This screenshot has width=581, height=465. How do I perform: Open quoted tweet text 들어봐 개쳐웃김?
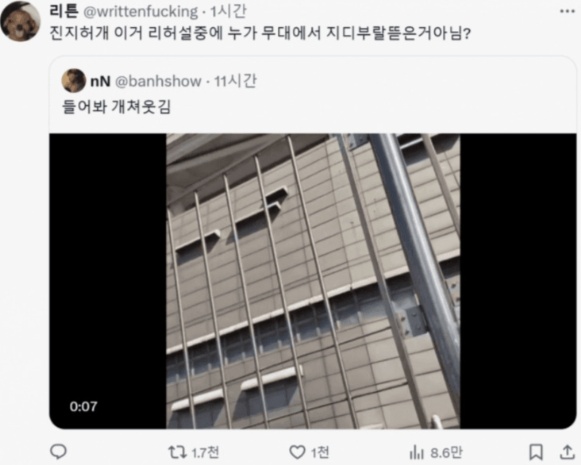116,107
